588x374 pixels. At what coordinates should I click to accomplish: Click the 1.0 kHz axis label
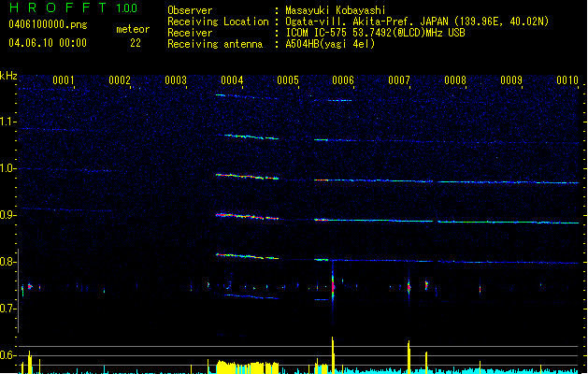(7, 168)
